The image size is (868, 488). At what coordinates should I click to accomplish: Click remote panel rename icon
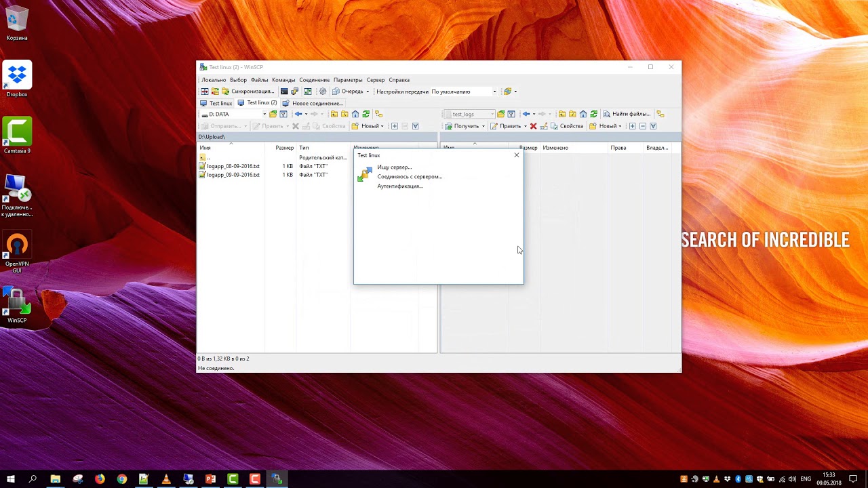point(544,126)
